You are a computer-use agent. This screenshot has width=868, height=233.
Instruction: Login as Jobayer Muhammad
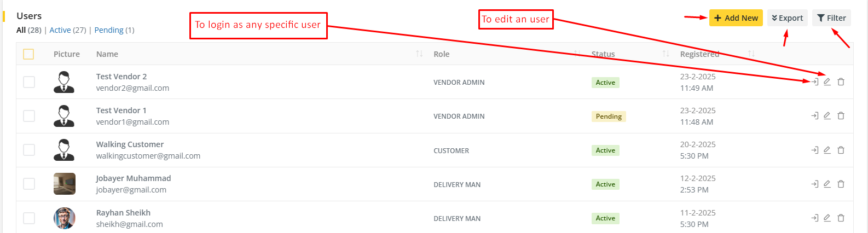tap(814, 184)
